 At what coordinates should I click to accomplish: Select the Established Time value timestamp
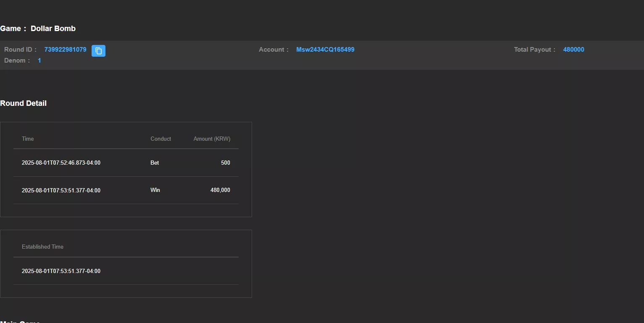coord(61,271)
